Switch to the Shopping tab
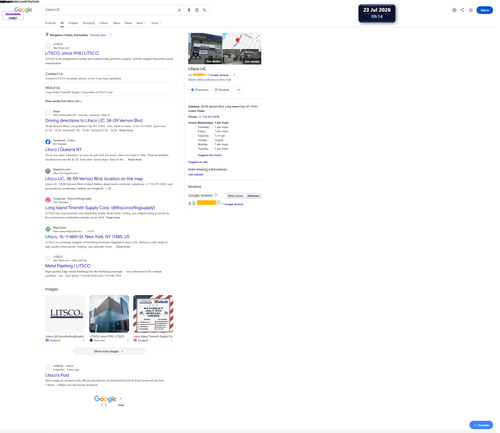The height and width of the screenshot is (433, 500). click(x=89, y=23)
